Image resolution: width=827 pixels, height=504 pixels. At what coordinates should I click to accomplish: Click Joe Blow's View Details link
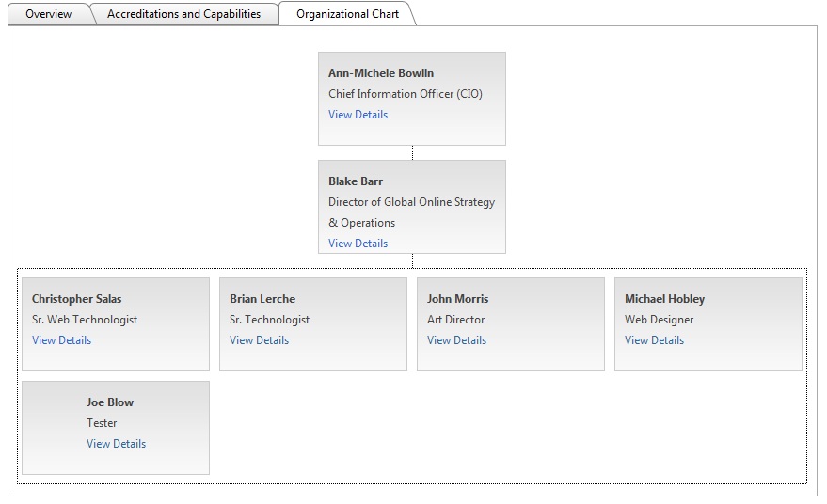[116, 444]
